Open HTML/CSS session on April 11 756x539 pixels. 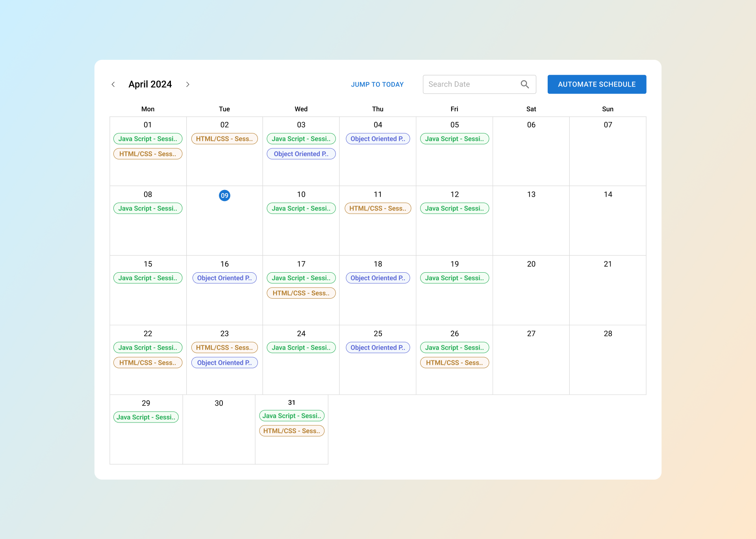[x=378, y=209]
